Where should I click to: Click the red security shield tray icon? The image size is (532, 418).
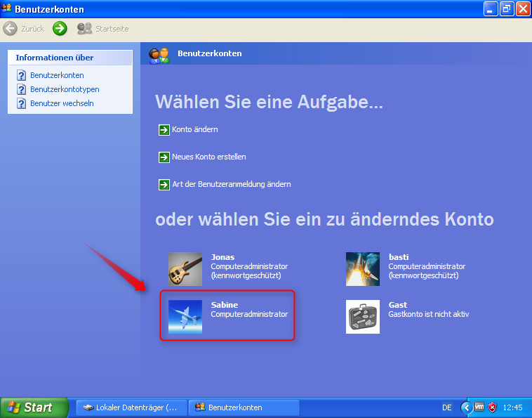(x=492, y=407)
